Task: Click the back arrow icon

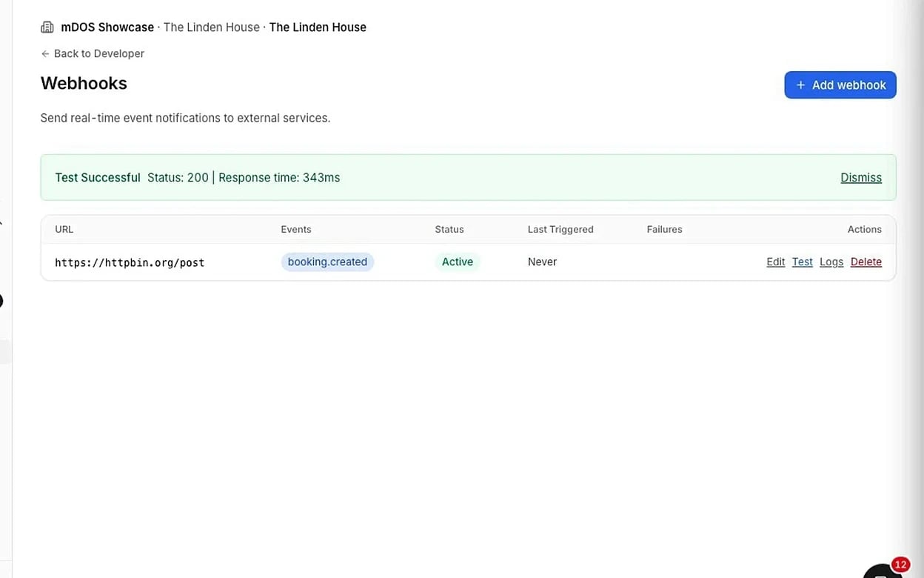Action: click(x=45, y=53)
